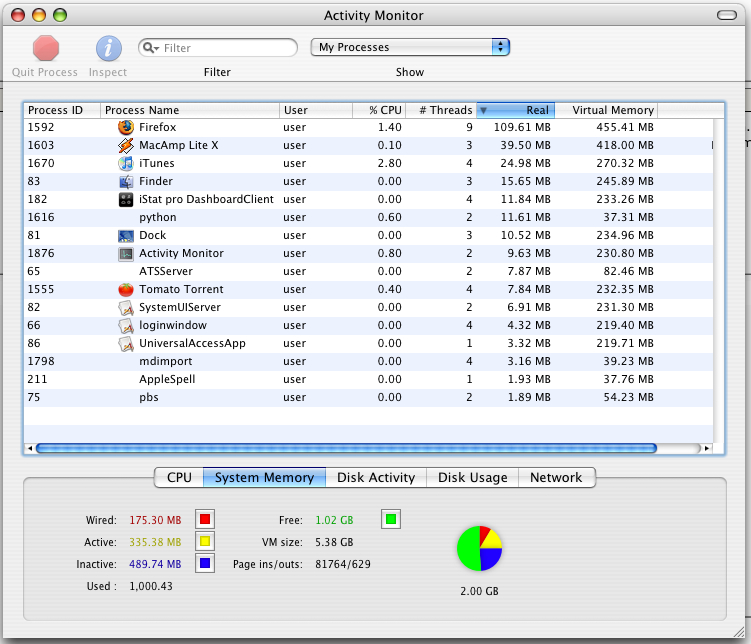Click the blue Inactive color swatch
751x644 pixels.
(x=205, y=564)
